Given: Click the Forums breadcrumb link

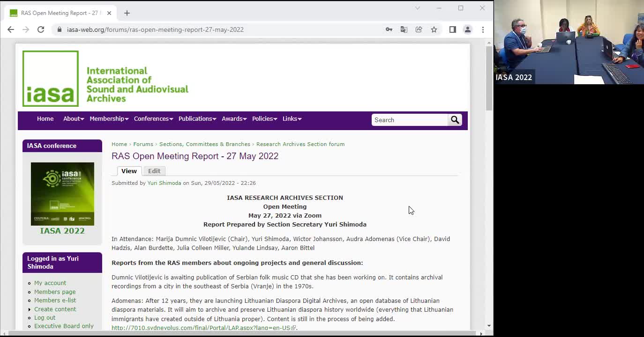Looking at the screenshot, I should tap(143, 144).
